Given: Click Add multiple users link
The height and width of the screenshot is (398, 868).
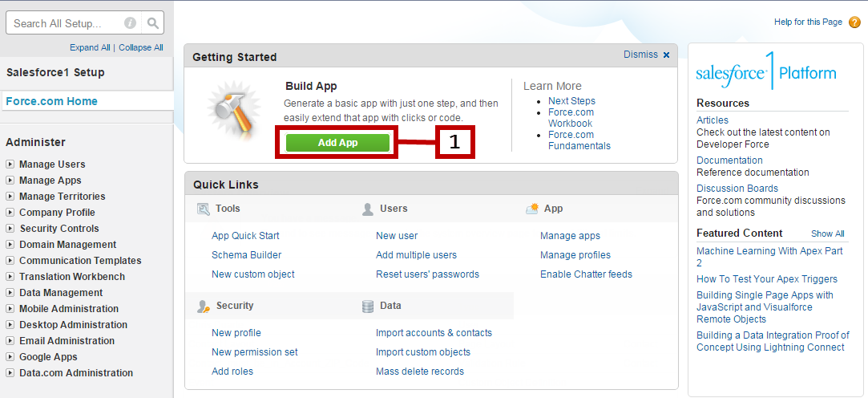Looking at the screenshot, I should tap(416, 255).
